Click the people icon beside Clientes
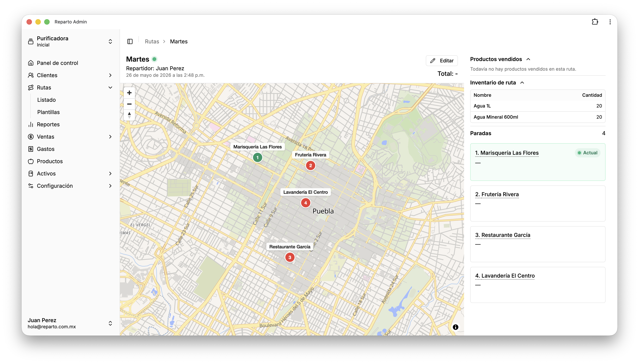Screen dimensions: 639x364 pyautogui.click(x=31, y=75)
